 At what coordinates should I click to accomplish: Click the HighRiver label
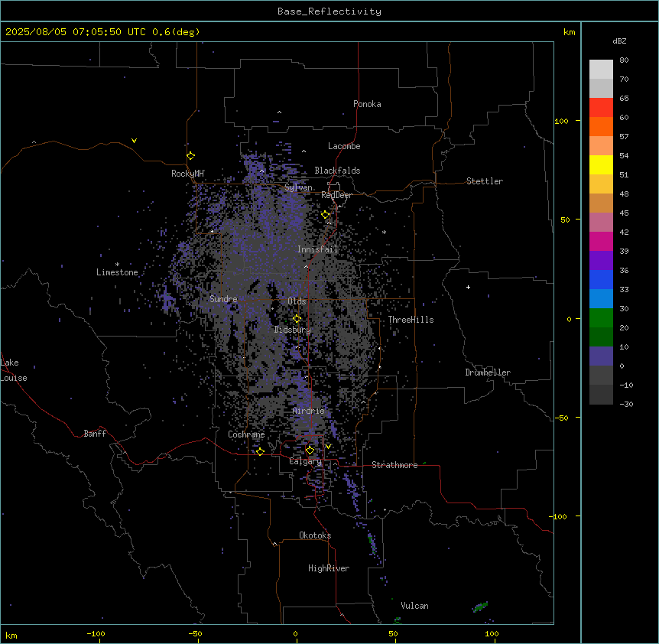(329, 568)
